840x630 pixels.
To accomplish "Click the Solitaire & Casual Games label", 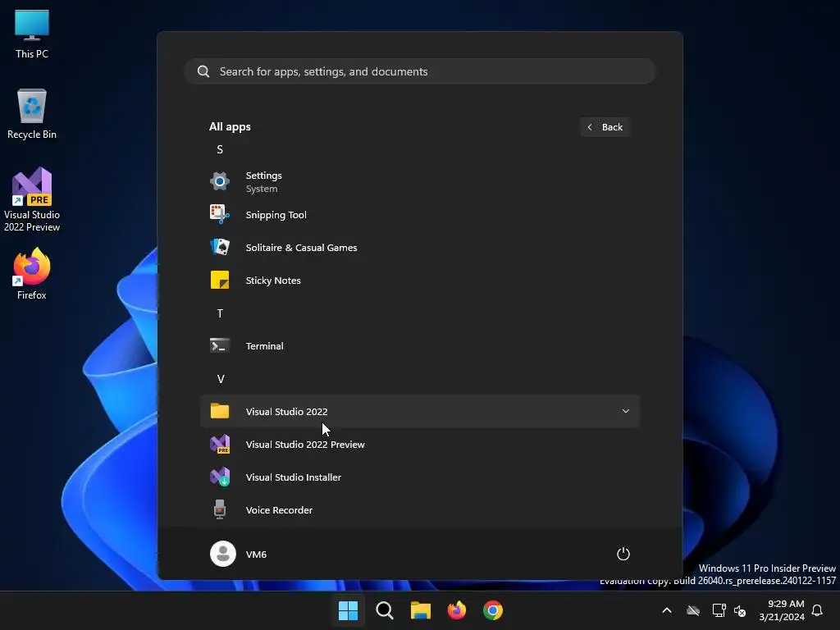I will click(301, 248).
